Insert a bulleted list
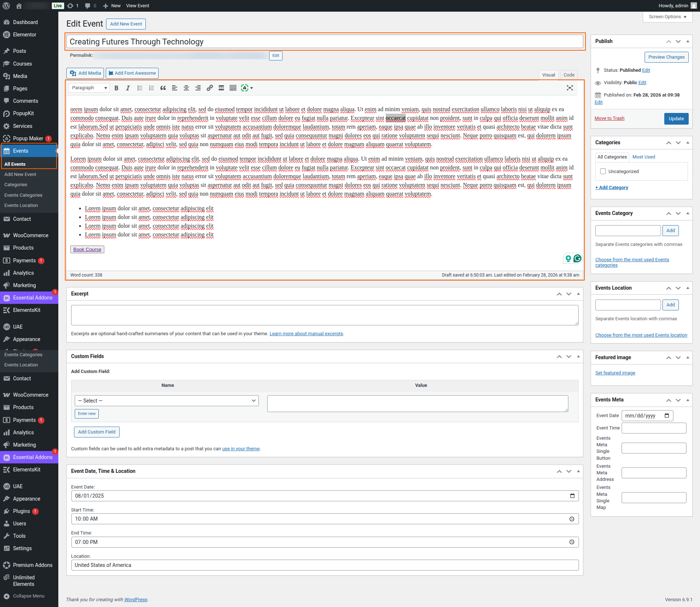Image resolution: width=700 pixels, height=607 pixels. click(x=140, y=88)
